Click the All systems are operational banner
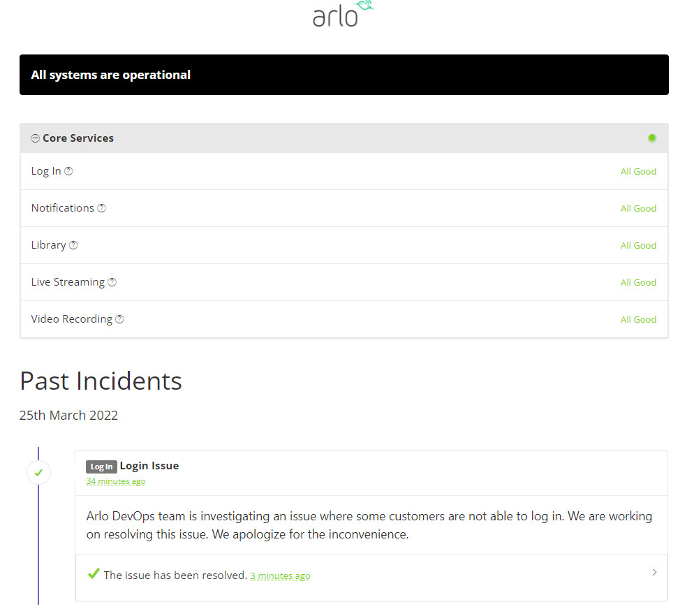 (x=344, y=75)
